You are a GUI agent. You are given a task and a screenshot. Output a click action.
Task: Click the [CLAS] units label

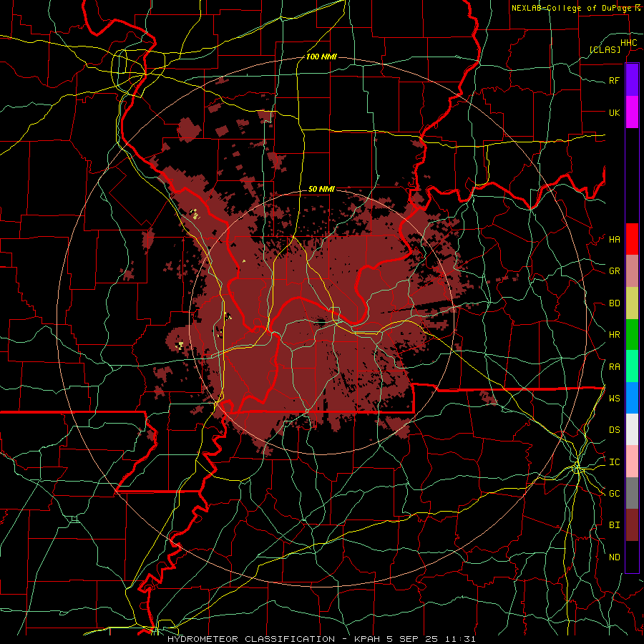[605, 49]
